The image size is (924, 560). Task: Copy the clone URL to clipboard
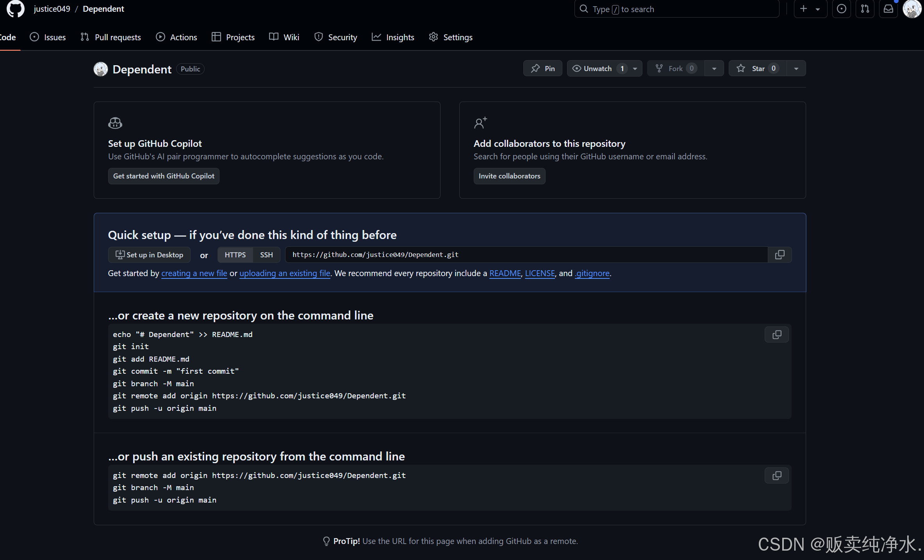[x=780, y=255]
